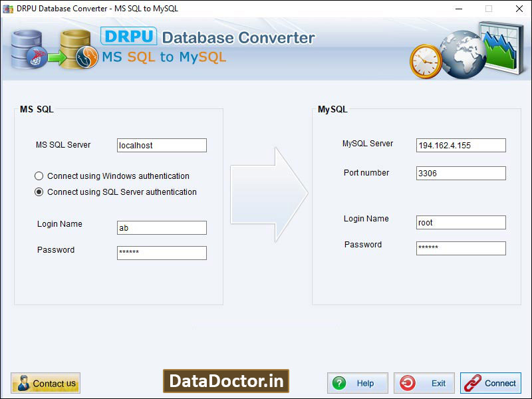Image resolution: width=532 pixels, height=399 pixels.
Task: Select Connect using Windows authentication
Action: (39, 176)
